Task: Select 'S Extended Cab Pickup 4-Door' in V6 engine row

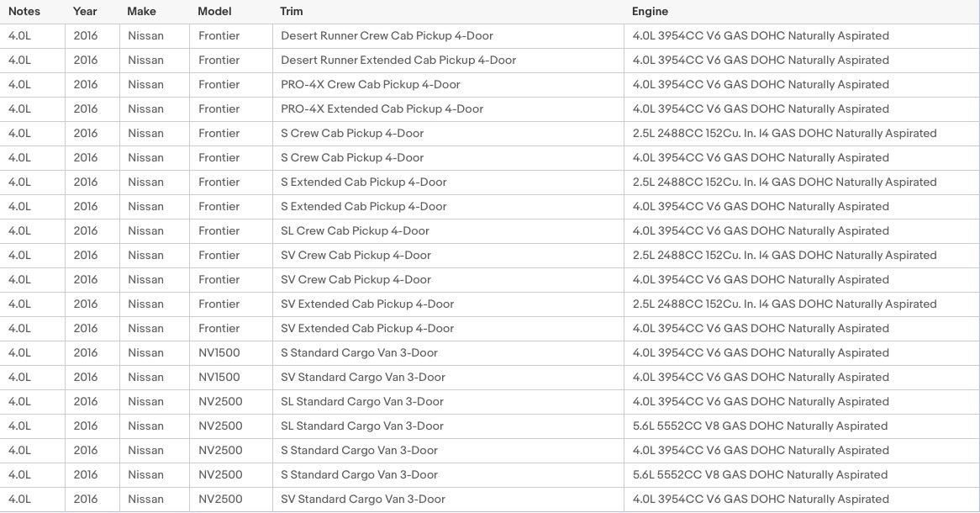Action: pos(364,206)
